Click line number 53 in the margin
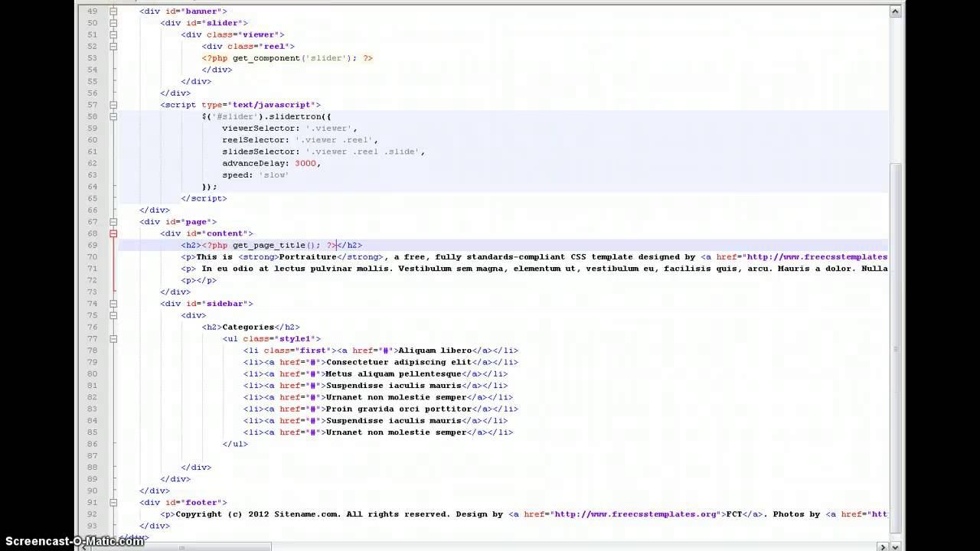Image resolution: width=980 pixels, height=551 pixels. pos(92,58)
